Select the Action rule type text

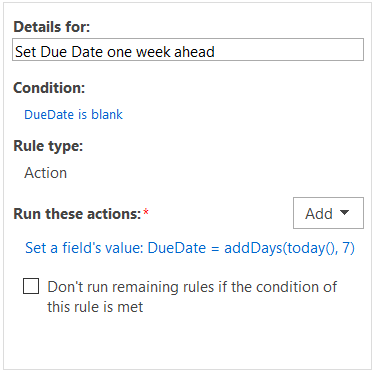46,173
